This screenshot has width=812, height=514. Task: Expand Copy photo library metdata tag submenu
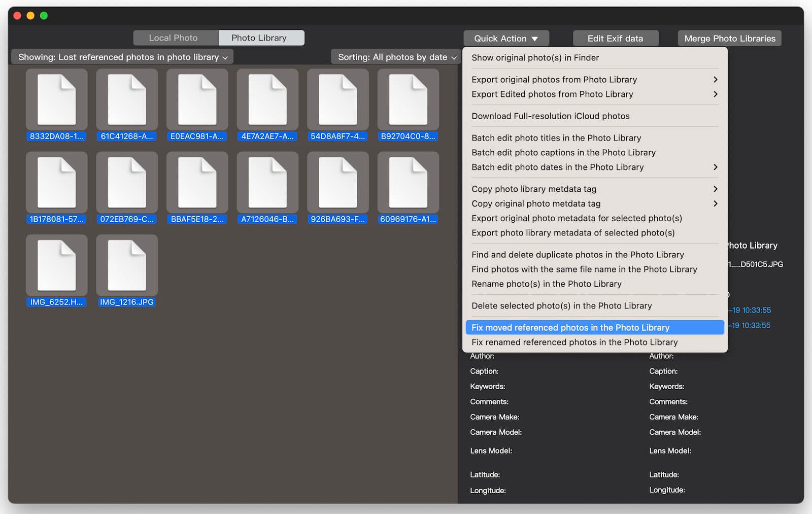coord(595,189)
